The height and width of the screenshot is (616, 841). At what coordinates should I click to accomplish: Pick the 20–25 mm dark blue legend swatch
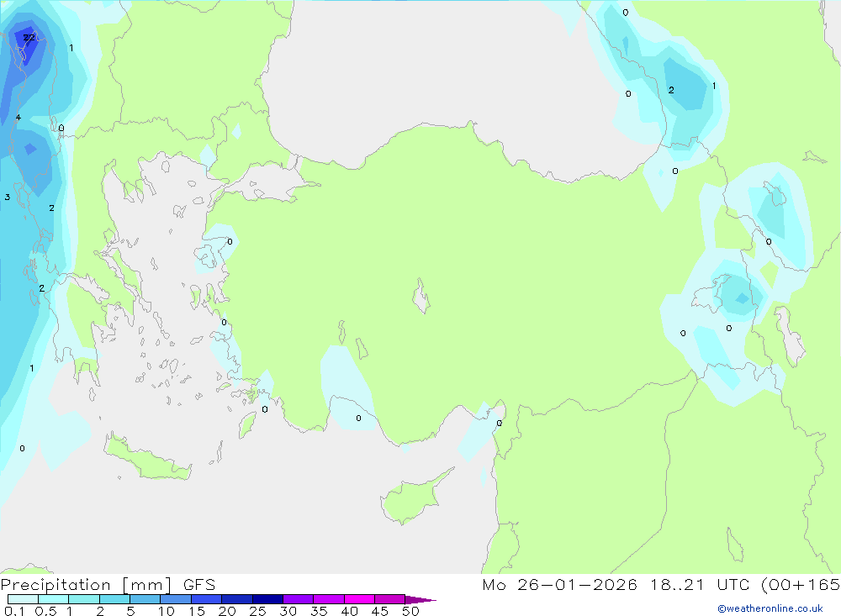point(237,599)
